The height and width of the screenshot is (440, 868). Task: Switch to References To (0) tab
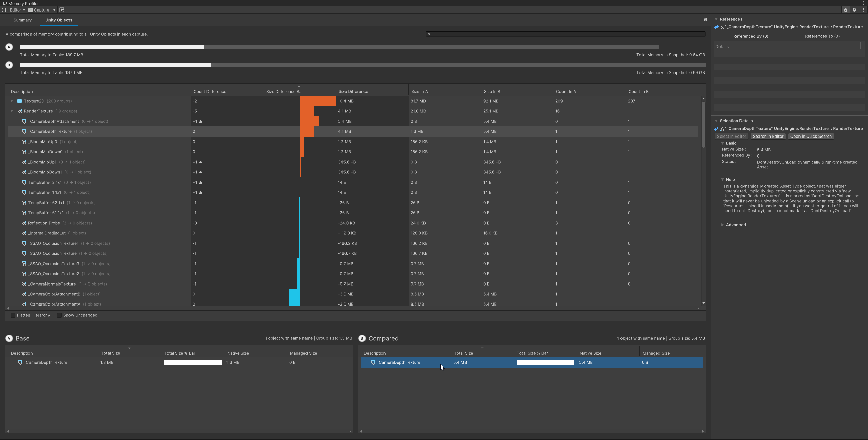(822, 36)
